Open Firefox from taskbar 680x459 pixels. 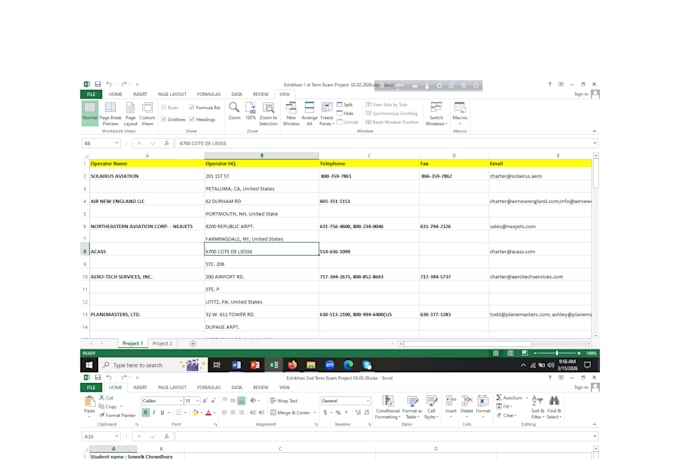pyautogui.click(x=292, y=365)
